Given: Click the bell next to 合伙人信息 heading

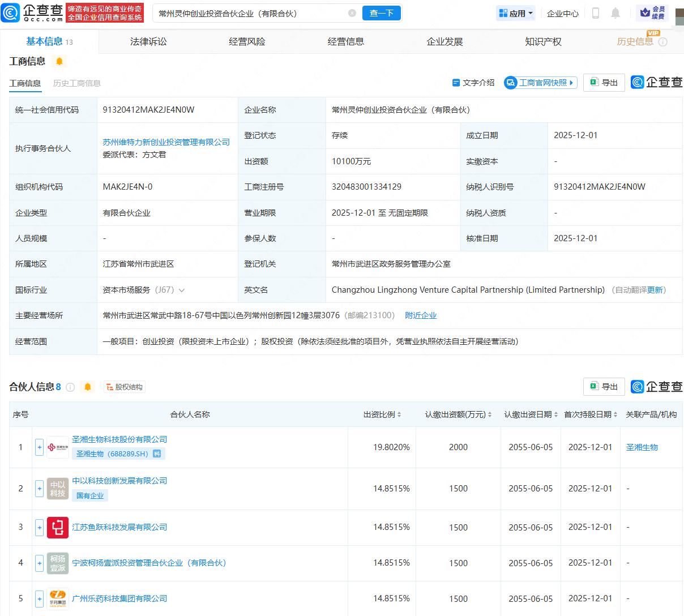Looking at the screenshot, I should [88, 387].
